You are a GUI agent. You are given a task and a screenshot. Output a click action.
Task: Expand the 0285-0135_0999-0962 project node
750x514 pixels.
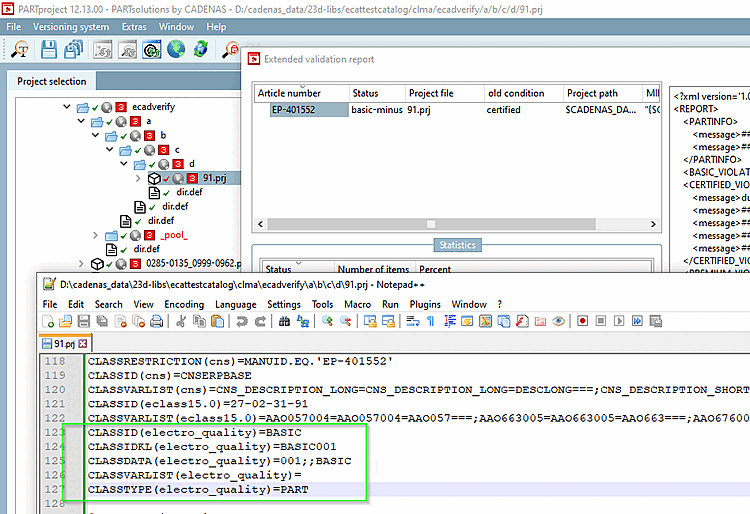pyautogui.click(x=81, y=263)
